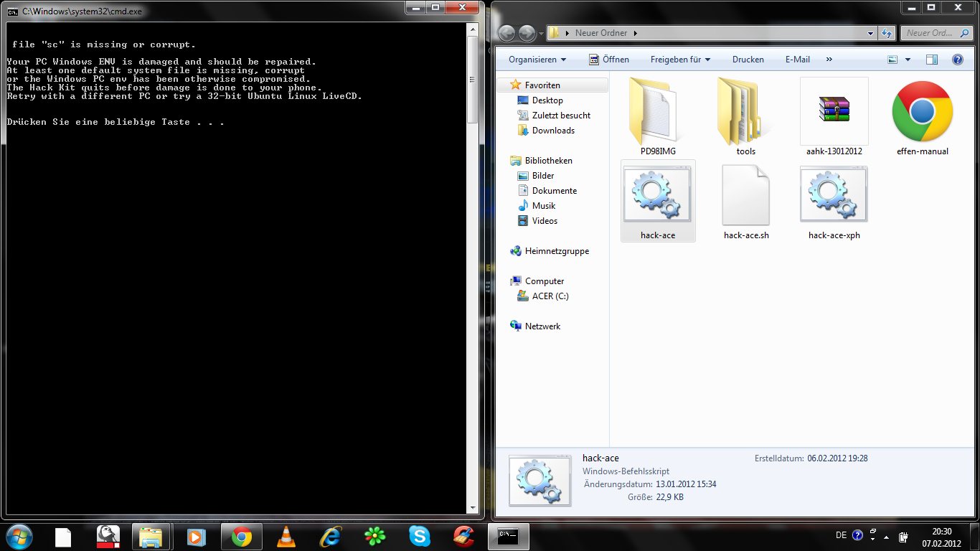Open Videos library

(545, 221)
